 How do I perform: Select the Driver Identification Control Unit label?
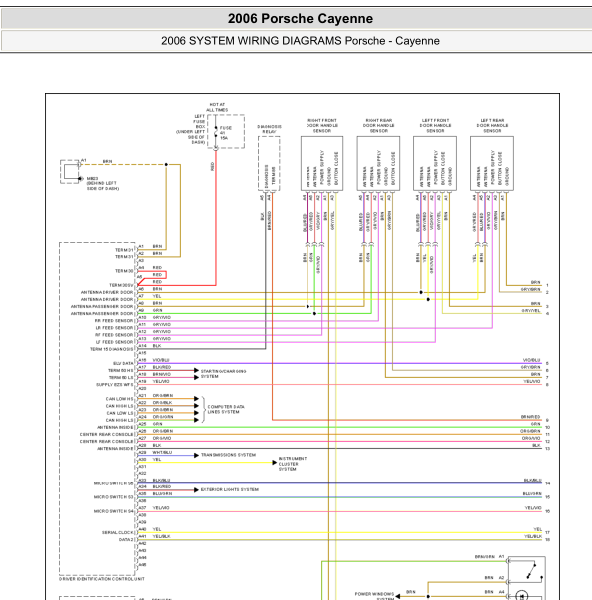click(102, 579)
